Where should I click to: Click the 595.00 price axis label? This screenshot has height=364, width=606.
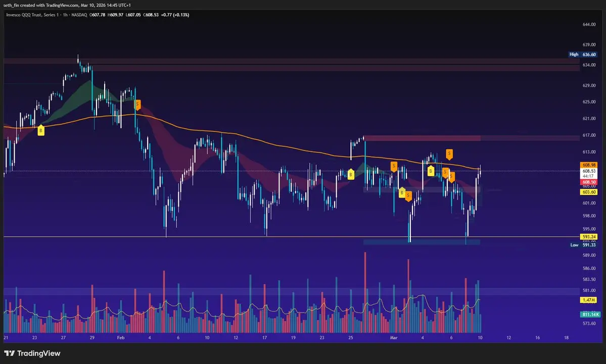click(x=589, y=229)
